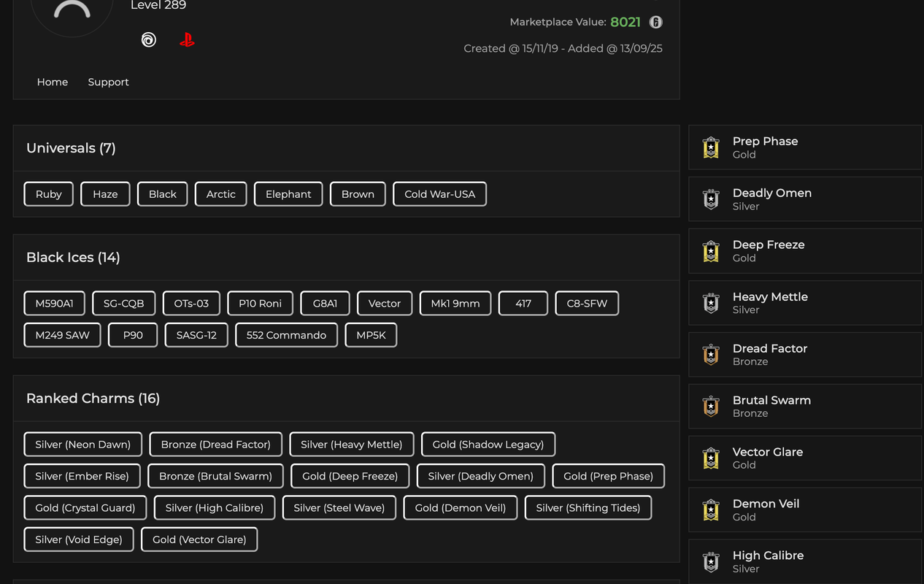Click the 552 Commando Black Ice tag

pyautogui.click(x=286, y=335)
